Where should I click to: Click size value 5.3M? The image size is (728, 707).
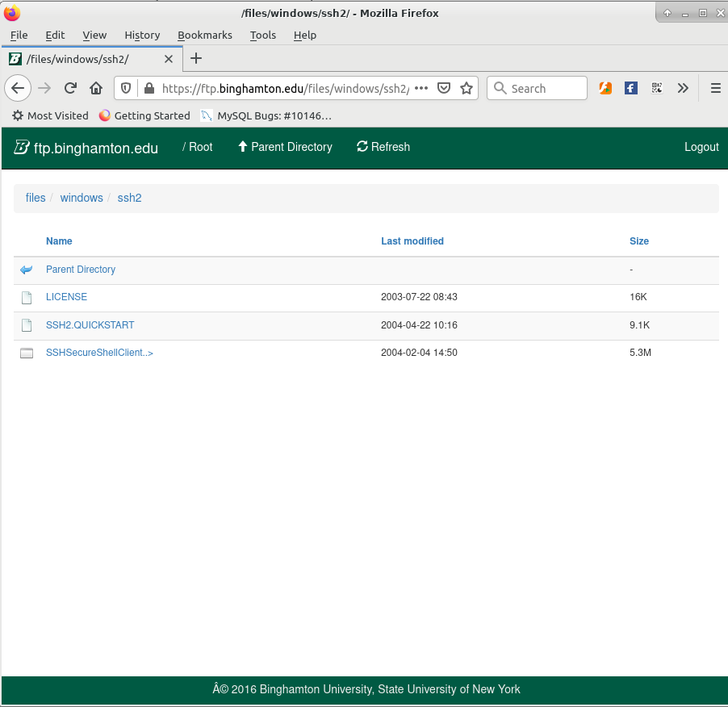pos(640,353)
